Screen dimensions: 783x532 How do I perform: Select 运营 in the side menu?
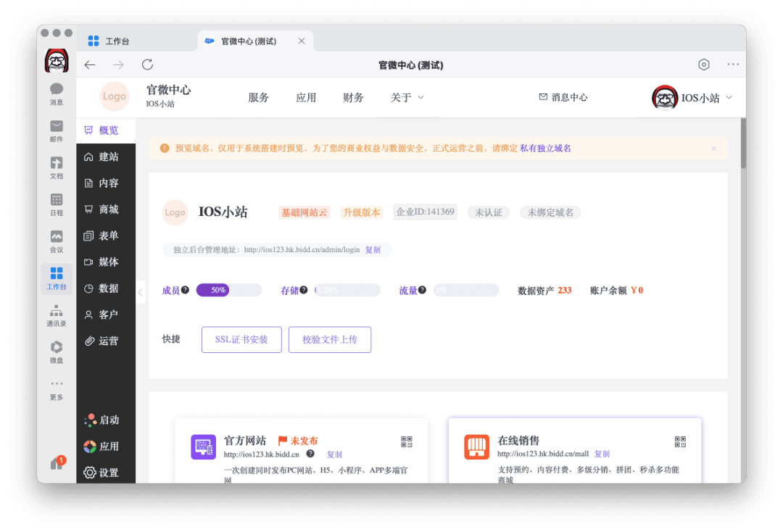(106, 341)
